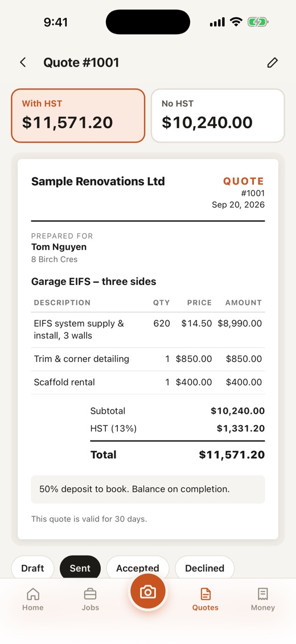Tap the 50% deposit note box

(x=148, y=489)
